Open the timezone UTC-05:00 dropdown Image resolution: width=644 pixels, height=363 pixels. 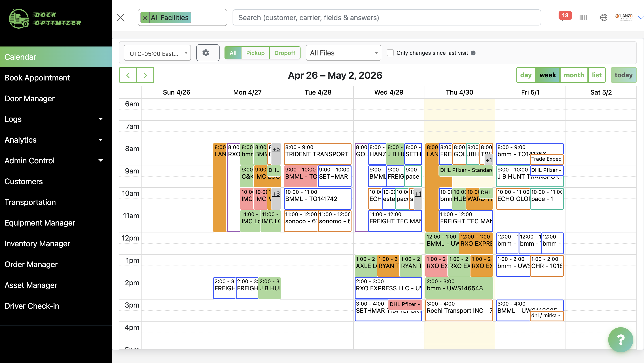[x=157, y=53]
